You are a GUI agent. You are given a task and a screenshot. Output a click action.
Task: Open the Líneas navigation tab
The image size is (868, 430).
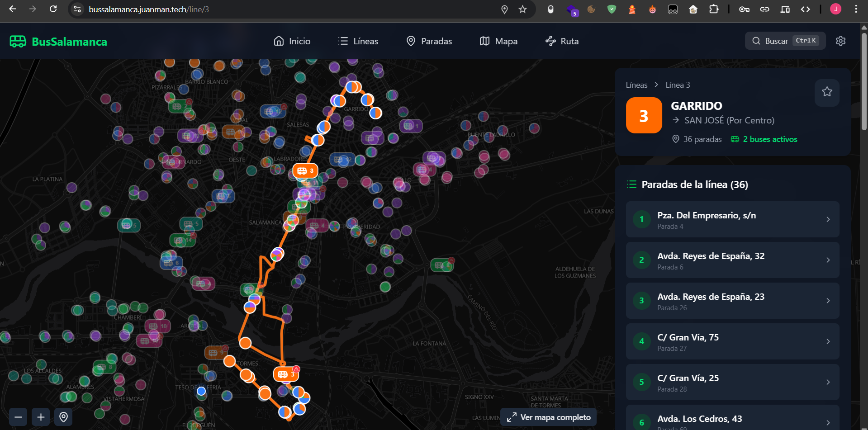tap(358, 41)
